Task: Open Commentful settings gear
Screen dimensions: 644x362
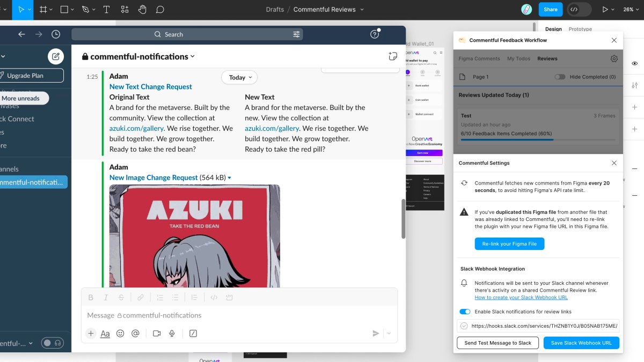Action: 614,58
